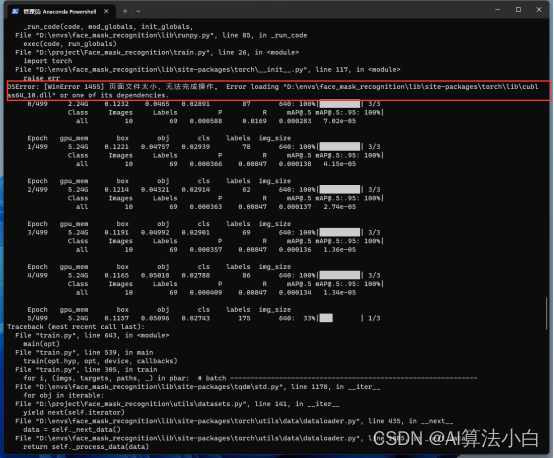554x458 pixels.
Task: Maximize the terminal window
Action: point(518,10)
